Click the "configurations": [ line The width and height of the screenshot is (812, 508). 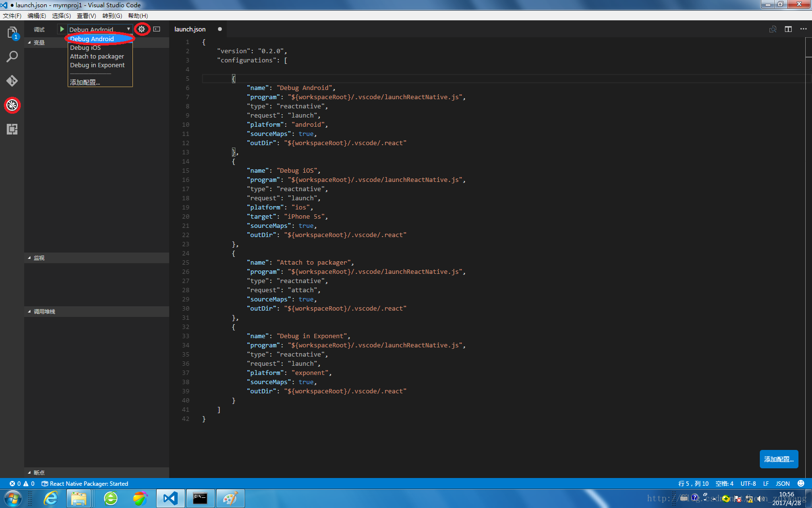pos(252,60)
